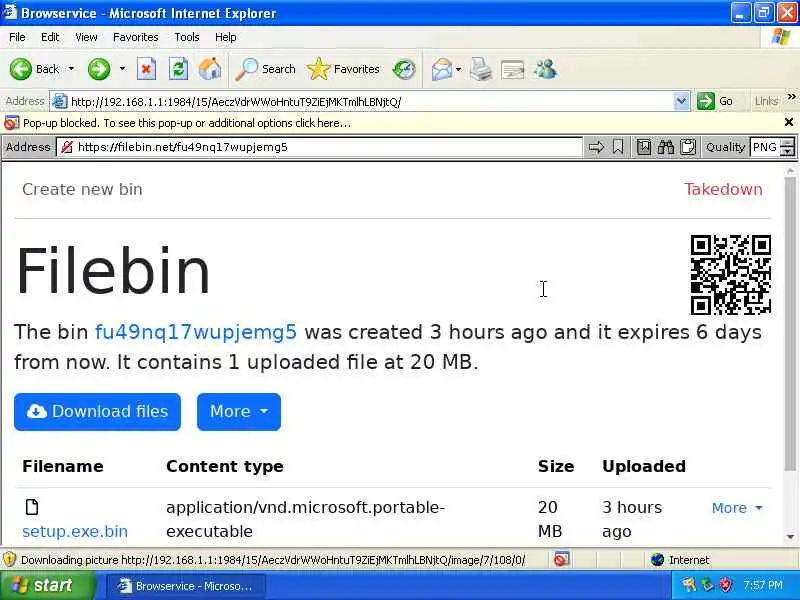Open the Favorites menu
This screenshot has height=600, width=800.
pyautogui.click(x=135, y=37)
